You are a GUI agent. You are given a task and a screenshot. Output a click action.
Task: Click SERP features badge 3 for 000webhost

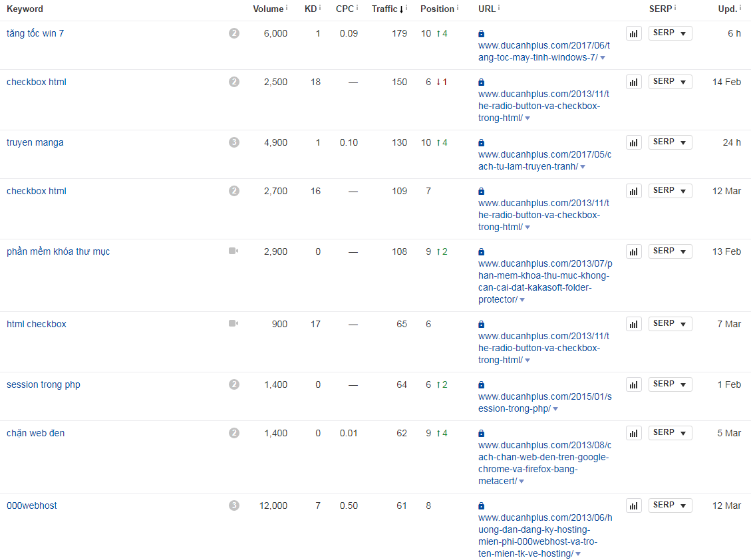[x=233, y=505]
